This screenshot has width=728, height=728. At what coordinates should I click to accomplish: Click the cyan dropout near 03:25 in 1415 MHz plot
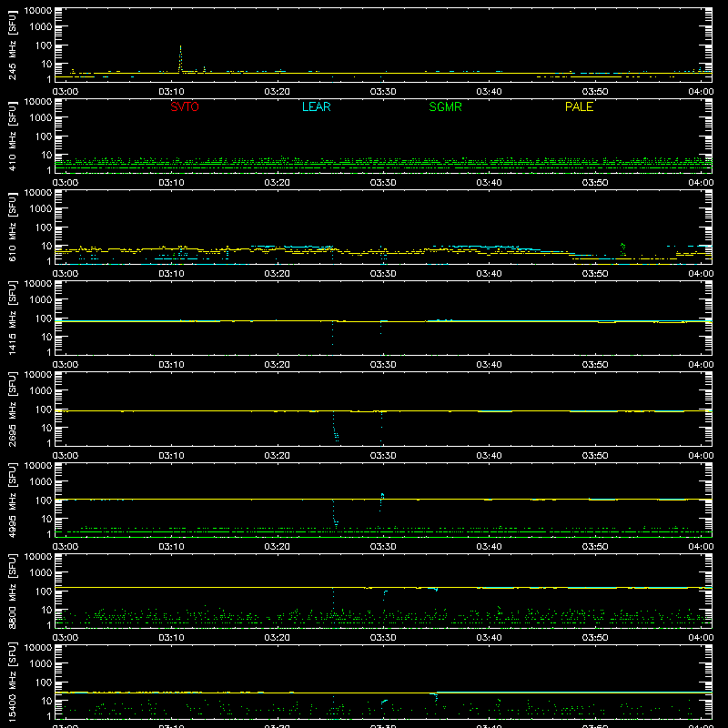click(332, 333)
